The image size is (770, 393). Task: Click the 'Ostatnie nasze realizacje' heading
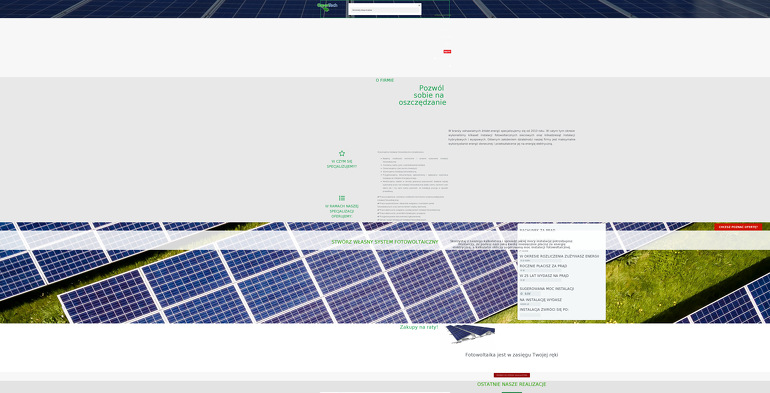pos(511,384)
